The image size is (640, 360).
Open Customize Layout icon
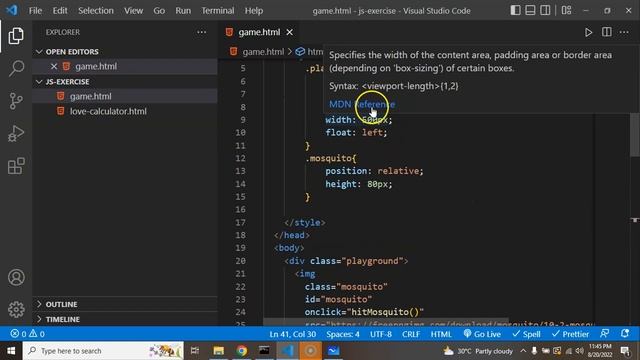click(x=566, y=10)
